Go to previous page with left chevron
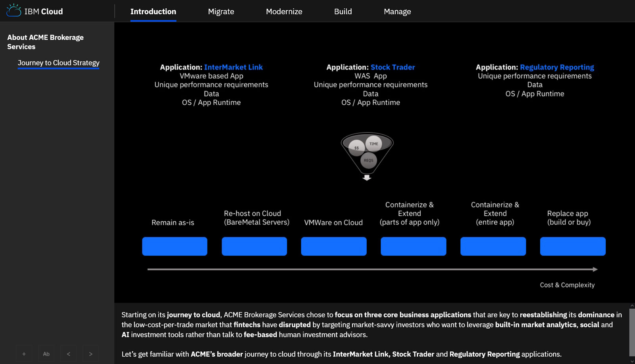 tap(68, 354)
